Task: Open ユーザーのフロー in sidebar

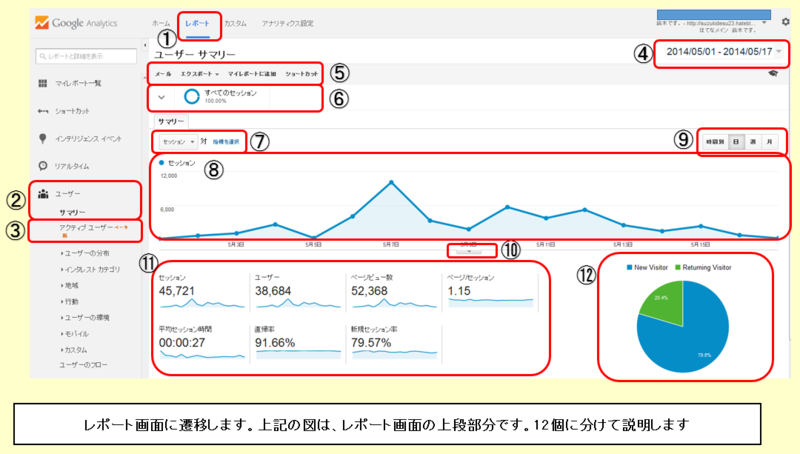Action: click(x=83, y=365)
